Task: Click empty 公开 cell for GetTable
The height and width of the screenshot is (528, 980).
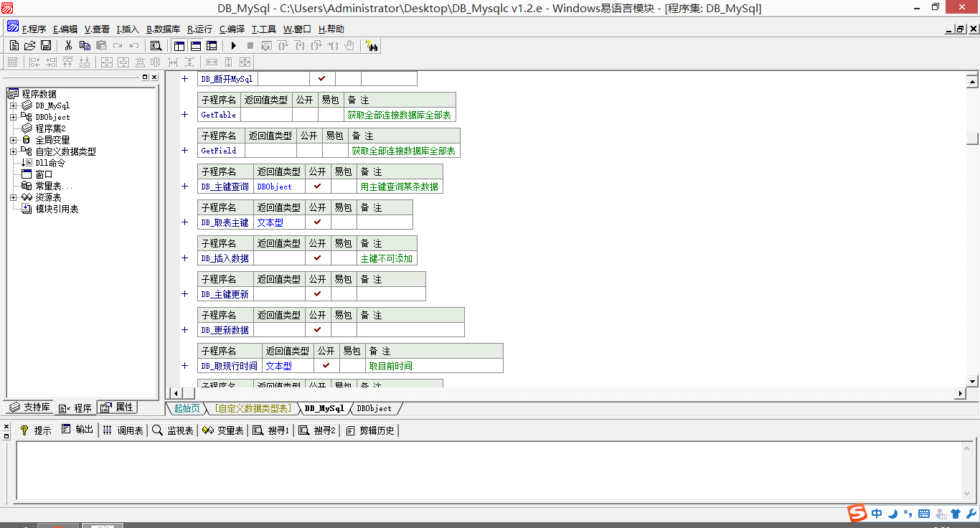Action: point(305,114)
